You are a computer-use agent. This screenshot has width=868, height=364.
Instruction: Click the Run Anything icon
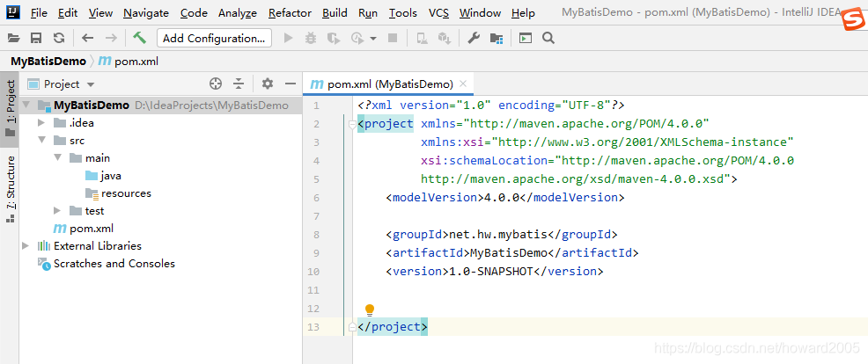[525, 38]
